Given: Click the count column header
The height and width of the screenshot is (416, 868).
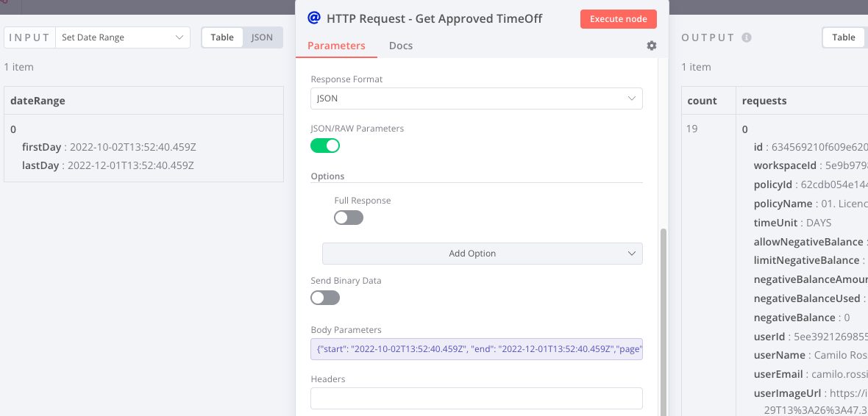Looking at the screenshot, I should 708,101.
